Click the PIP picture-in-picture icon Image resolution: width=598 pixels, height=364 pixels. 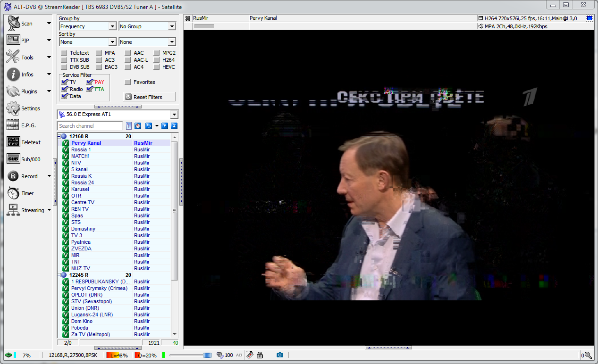13,40
